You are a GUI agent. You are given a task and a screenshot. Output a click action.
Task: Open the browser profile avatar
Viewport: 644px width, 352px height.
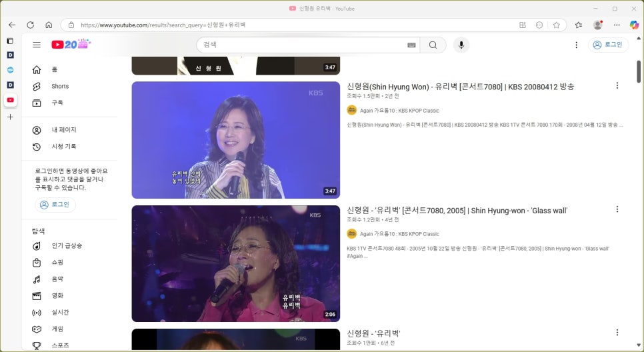click(597, 25)
